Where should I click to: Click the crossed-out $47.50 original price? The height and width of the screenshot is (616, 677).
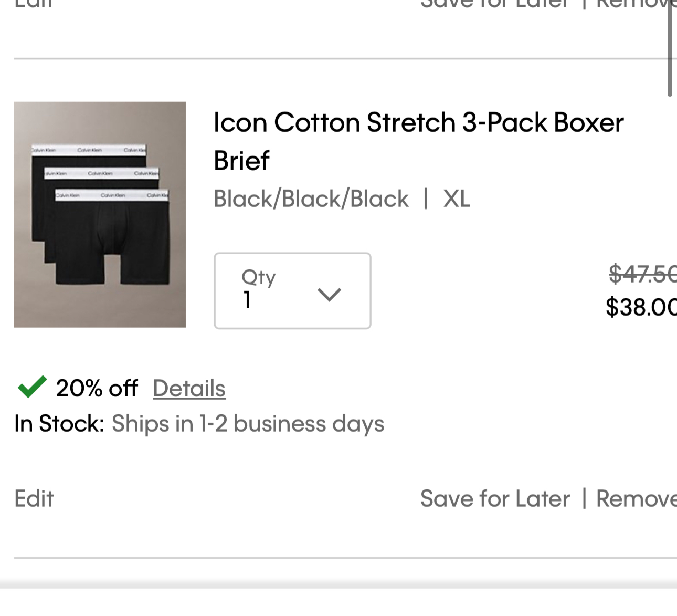point(643,274)
